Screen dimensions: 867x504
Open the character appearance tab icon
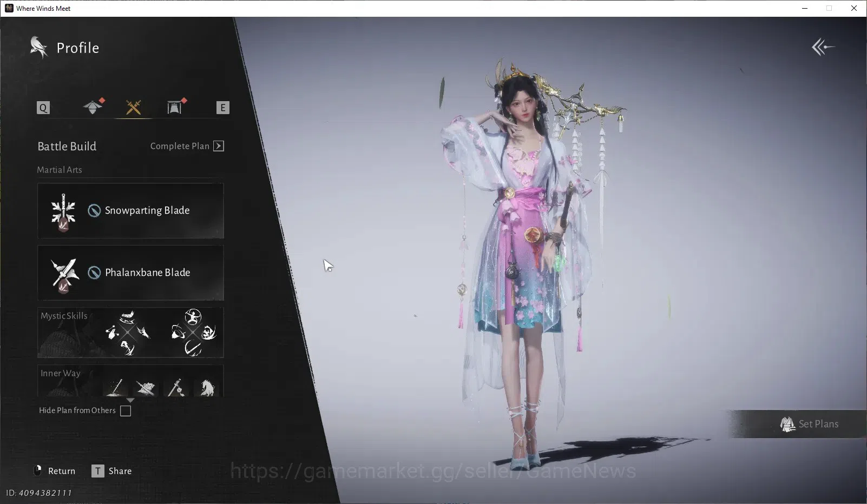click(93, 107)
